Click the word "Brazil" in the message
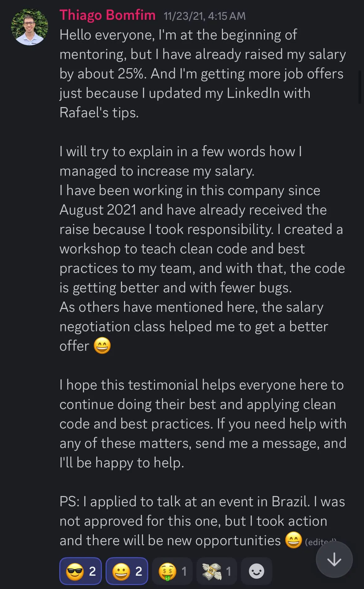364x589 pixels. (290, 502)
